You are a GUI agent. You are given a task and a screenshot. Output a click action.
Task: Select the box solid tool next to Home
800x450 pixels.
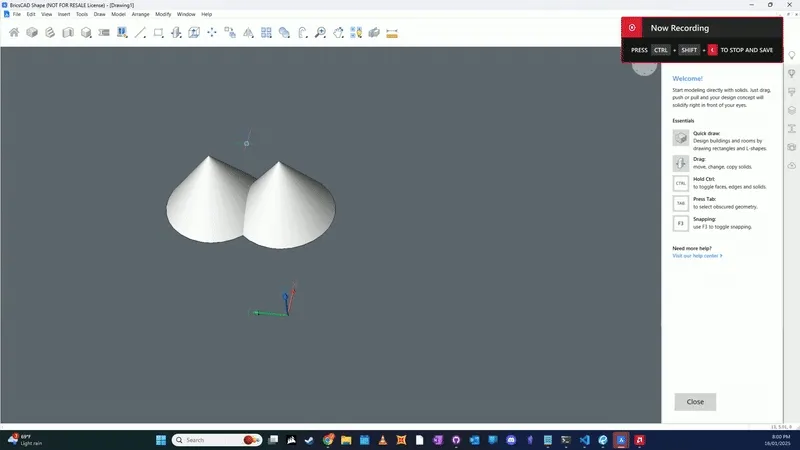coord(32,33)
